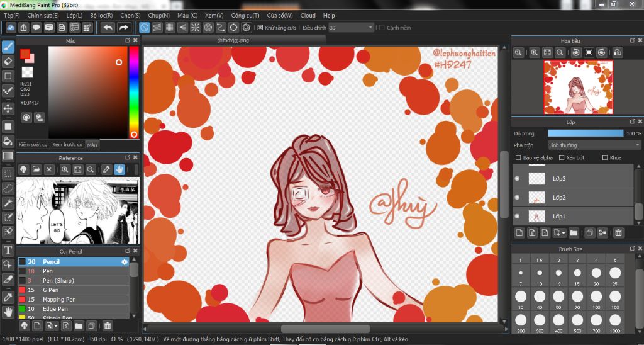The width and height of the screenshot is (644, 345).
Task: Open Cloud menu
Action: tap(308, 16)
